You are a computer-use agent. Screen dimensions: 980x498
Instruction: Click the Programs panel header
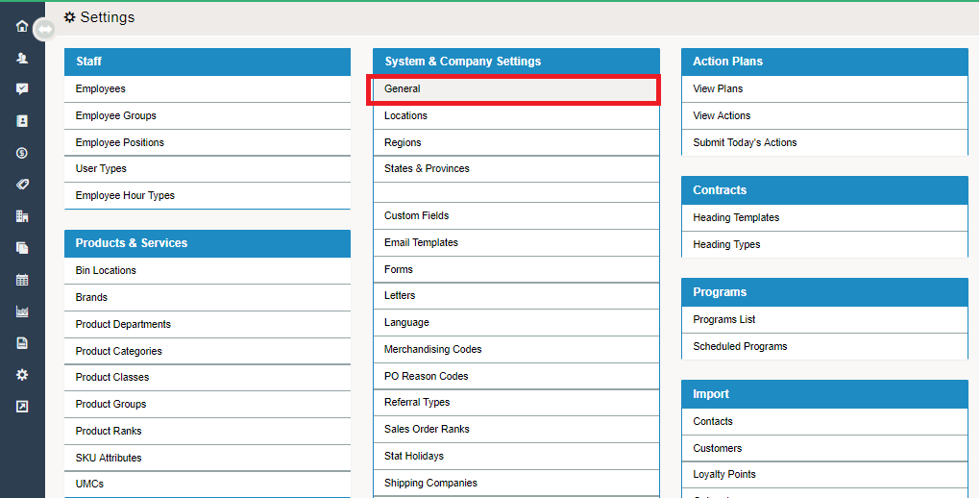coord(824,292)
